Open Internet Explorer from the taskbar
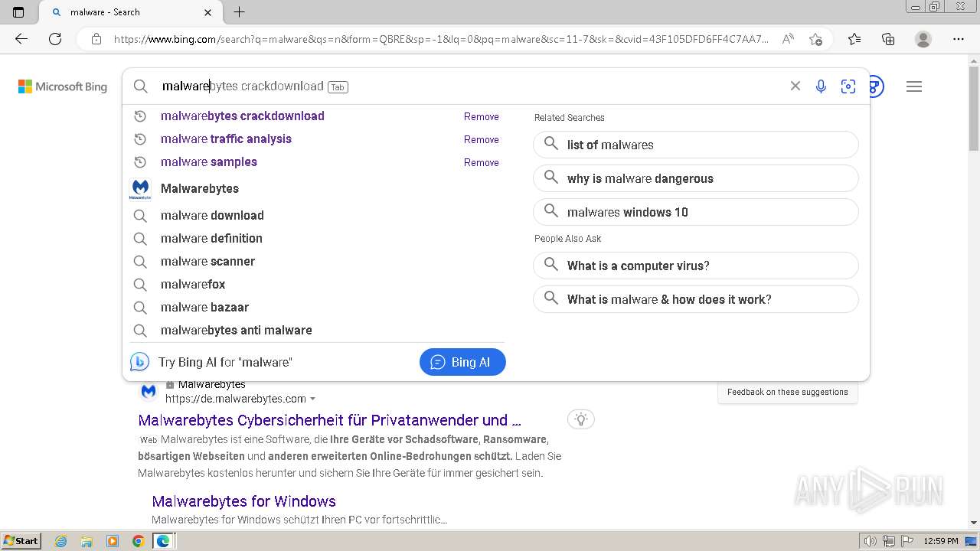 click(x=60, y=541)
